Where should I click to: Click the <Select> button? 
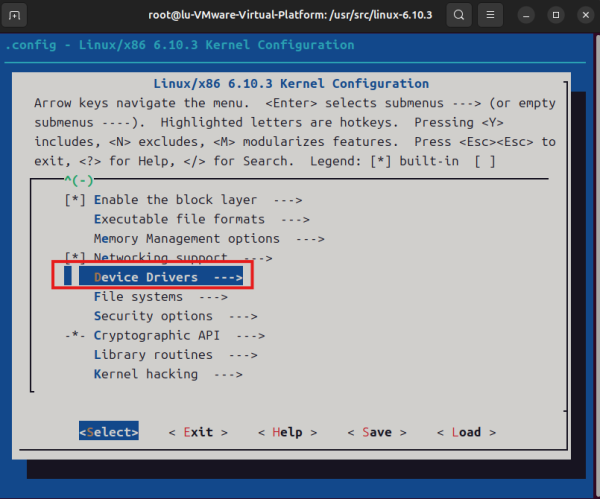pos(109,432)
